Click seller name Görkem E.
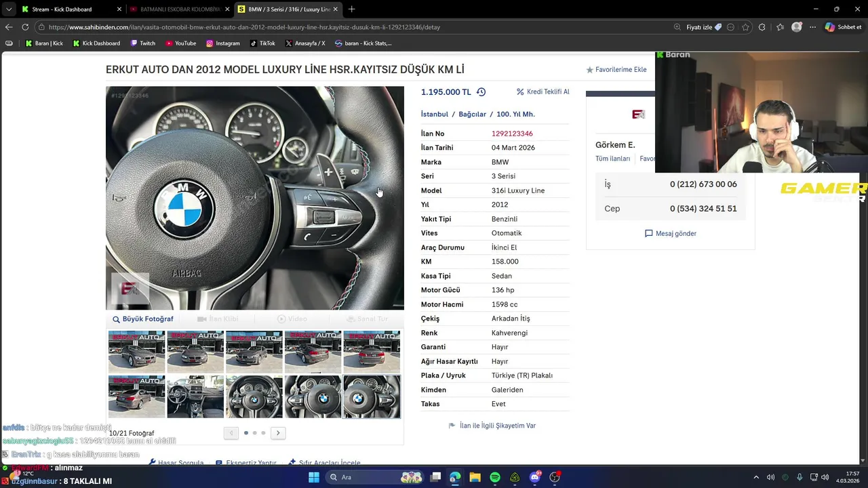Screen dimensions: 868x488 615,145
